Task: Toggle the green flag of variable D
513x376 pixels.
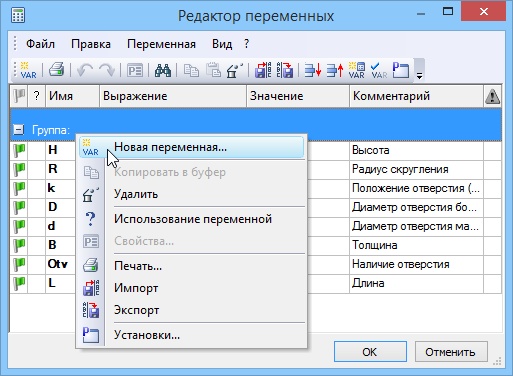Action: click(x=19, y=207)
